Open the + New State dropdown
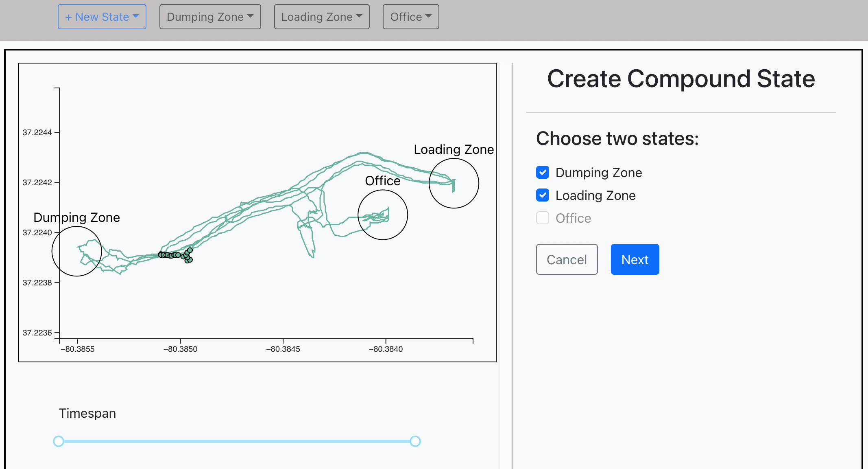 102,17
